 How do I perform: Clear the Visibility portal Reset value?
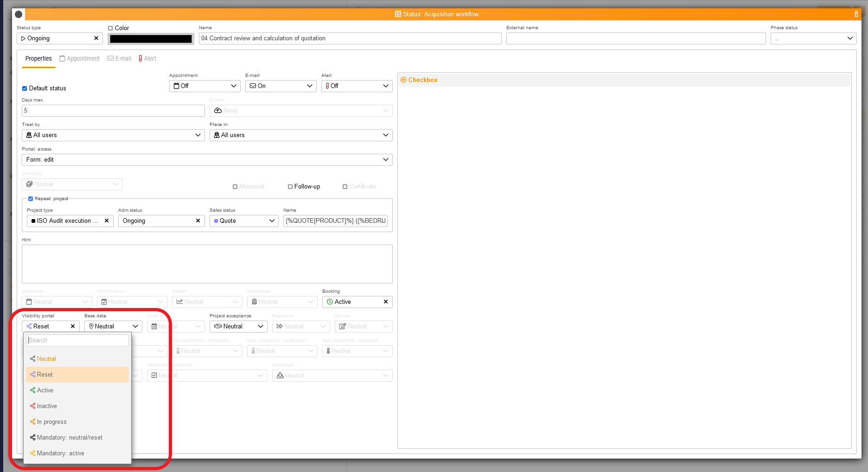click(x=73, y=327)
